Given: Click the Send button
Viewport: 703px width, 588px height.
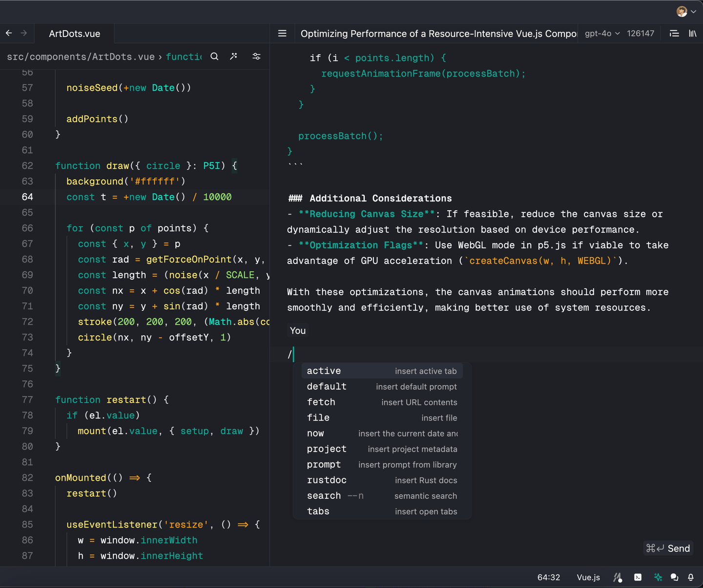Looking at the screenshot, I should point(668,548).
